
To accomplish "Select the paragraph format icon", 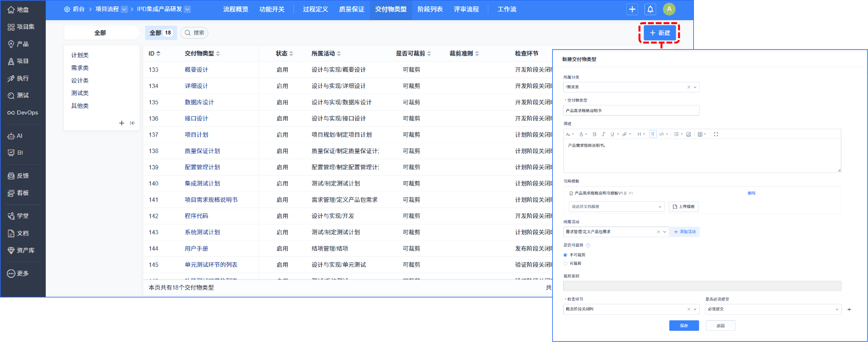I will [x=653, y=134].
